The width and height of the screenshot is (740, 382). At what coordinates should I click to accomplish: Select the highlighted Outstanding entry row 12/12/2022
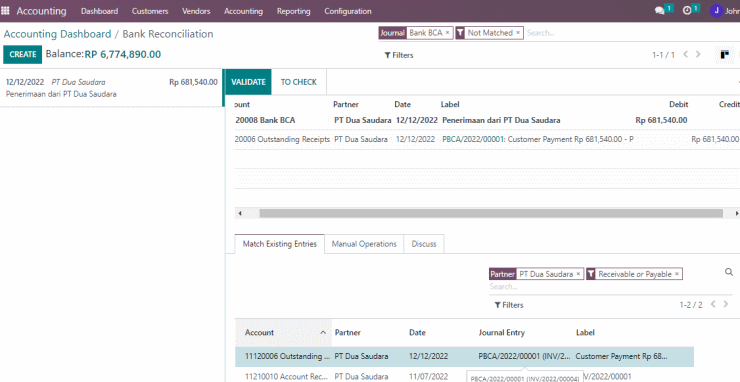click(464, 357)
